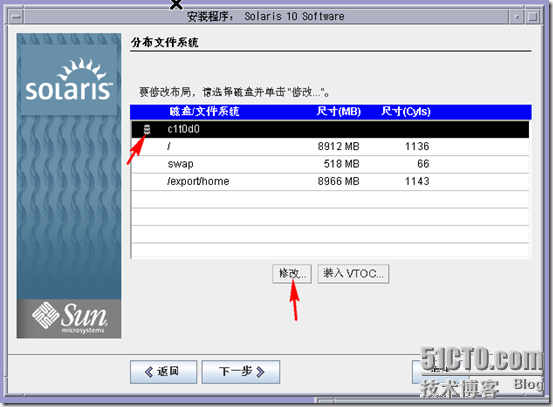Viewport: 553px width, 407px height.
Task: Minimize the installer window
Action: point(516,17)
